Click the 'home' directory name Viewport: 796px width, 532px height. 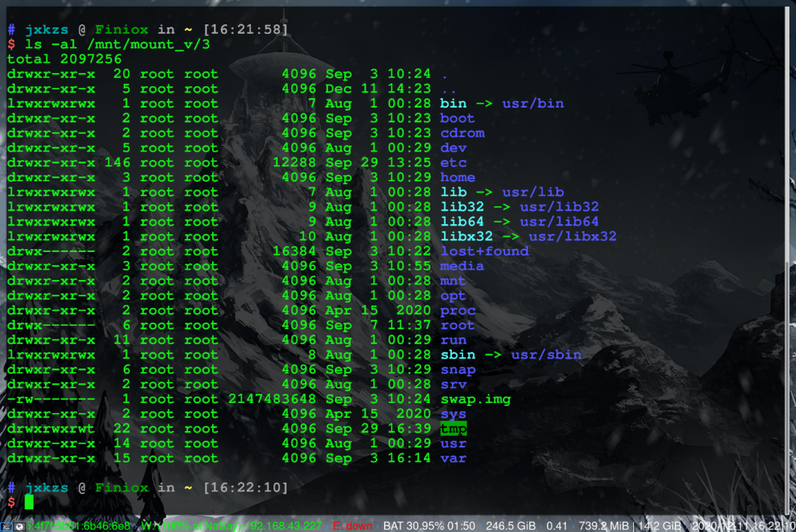click(x=458, y=177)
